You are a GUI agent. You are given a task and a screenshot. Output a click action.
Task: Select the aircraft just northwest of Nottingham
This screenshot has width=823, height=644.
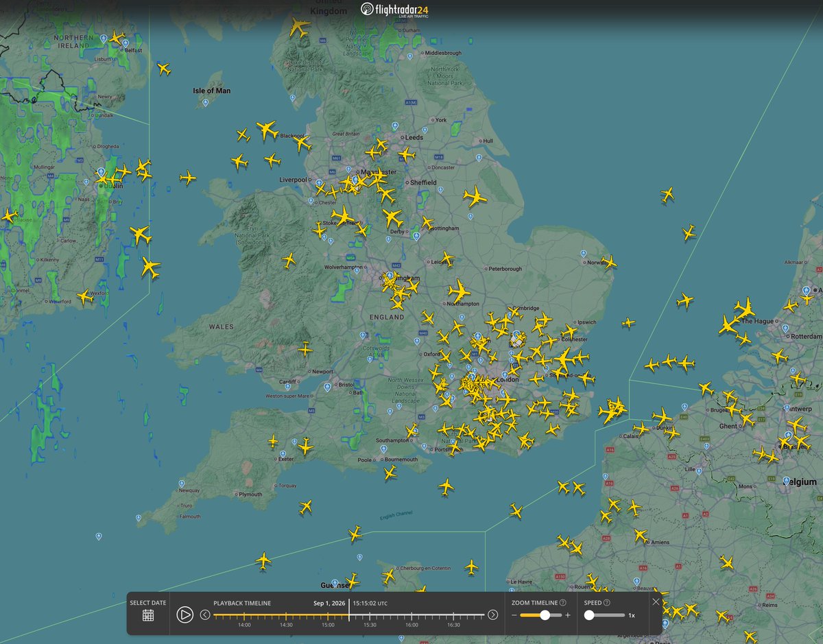428,223
